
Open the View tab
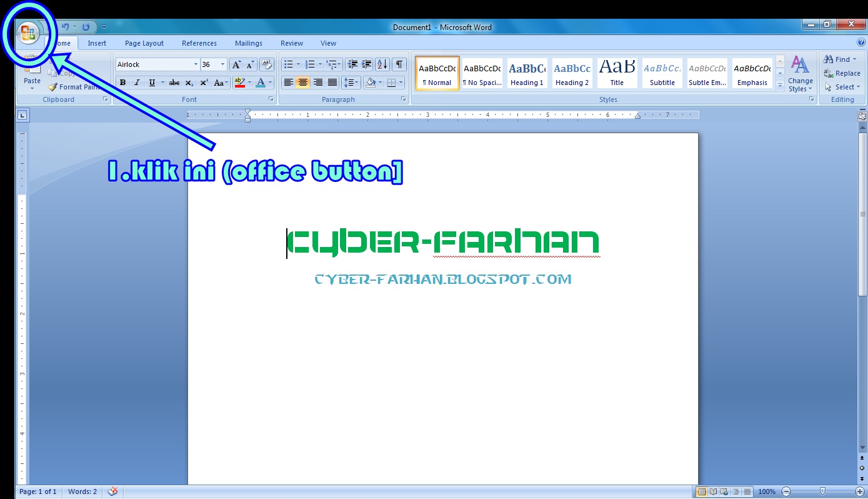pos(328,43)
